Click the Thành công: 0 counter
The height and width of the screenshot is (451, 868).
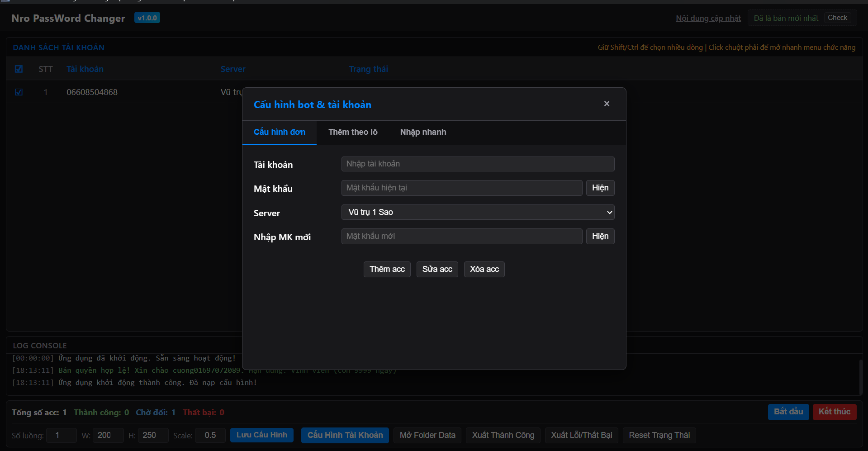tap(101, 413)
